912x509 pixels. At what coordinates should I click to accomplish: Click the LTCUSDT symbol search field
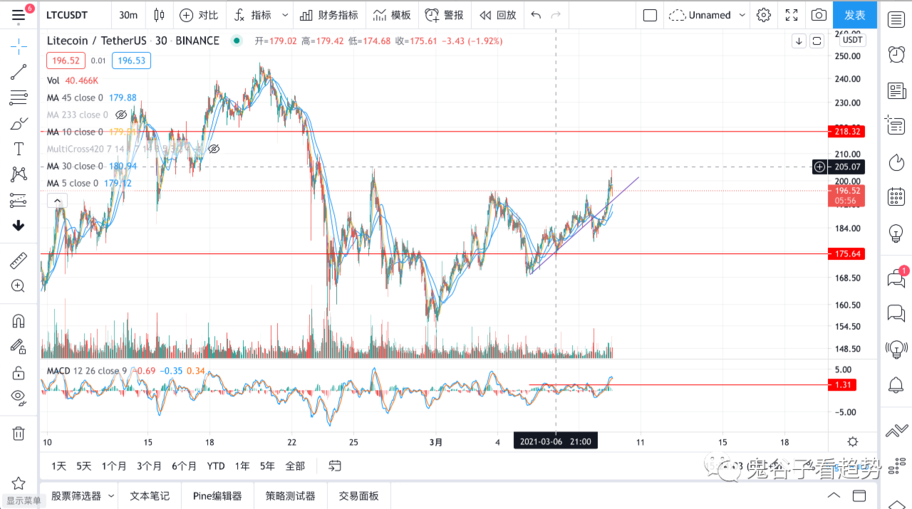tap(68, 15)
